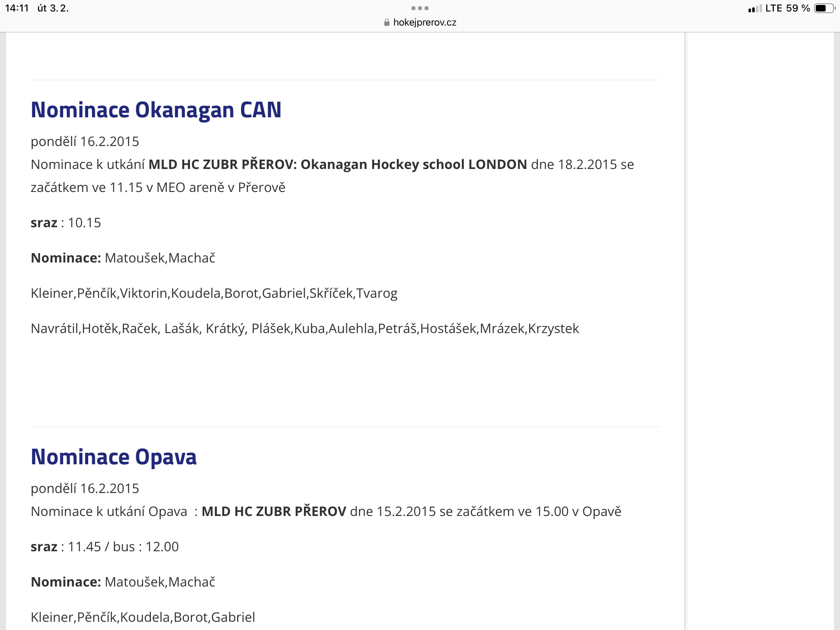This screenshot has height=630, width=840.
Task: Click the second 'pondělí 16.2.2015' date line
Action: pyautogui.click(x=85, y=488)
